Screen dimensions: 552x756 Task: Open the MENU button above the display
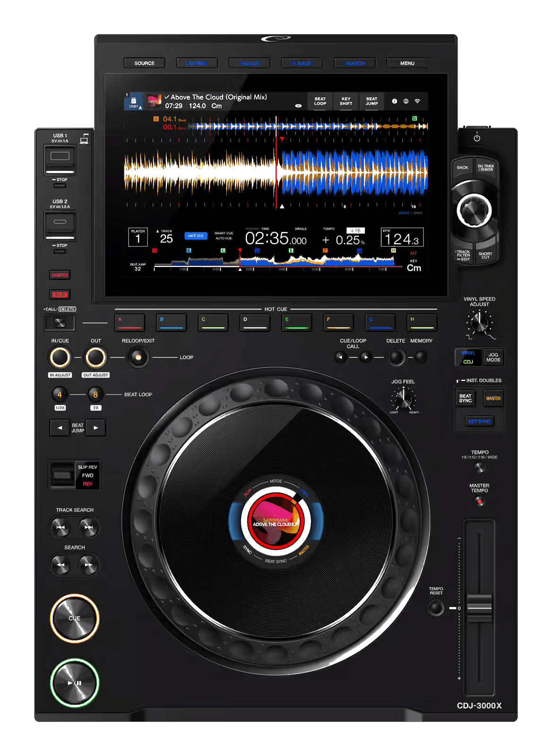407,63
